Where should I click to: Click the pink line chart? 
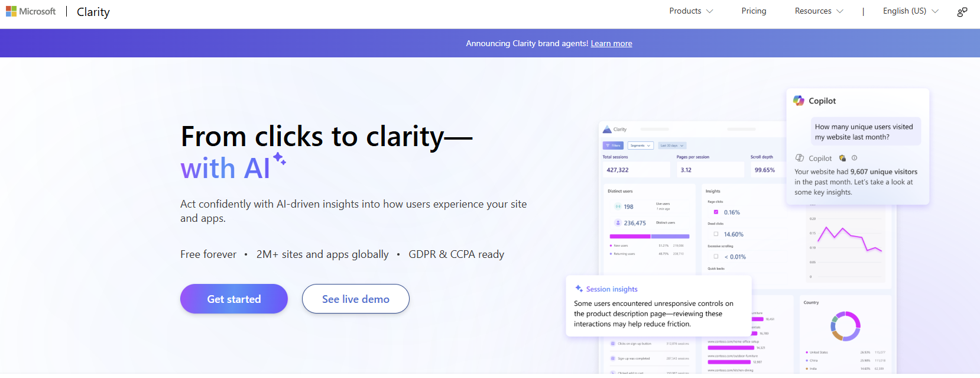pos(850,238)
